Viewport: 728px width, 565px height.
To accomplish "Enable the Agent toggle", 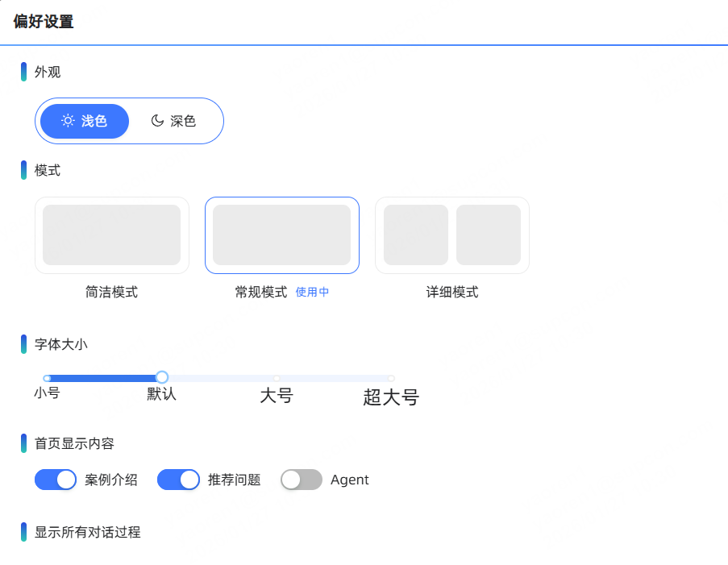I will point(301,480).
